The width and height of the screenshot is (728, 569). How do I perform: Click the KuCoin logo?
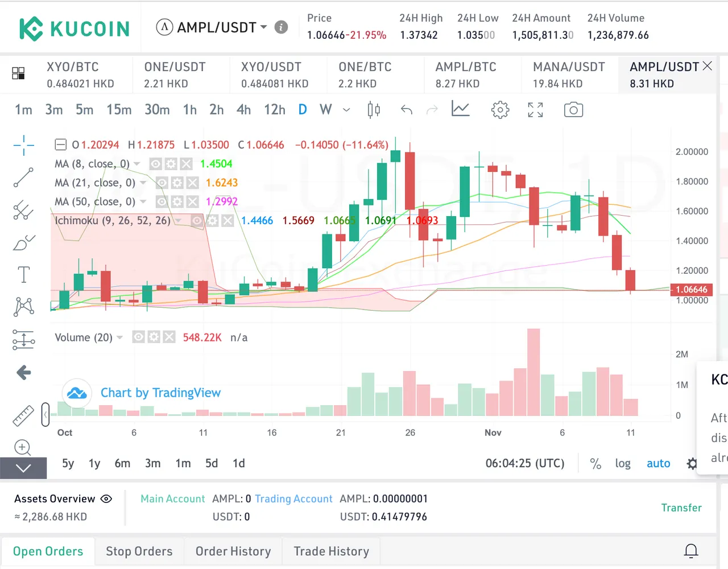tap(75, 28)
